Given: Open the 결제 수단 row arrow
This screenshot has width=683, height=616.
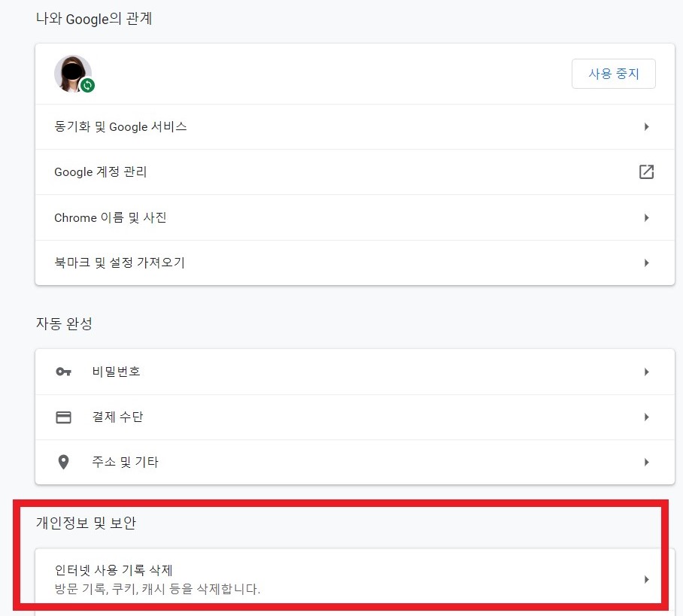Looking at the screenshot, I should (646, 417).
